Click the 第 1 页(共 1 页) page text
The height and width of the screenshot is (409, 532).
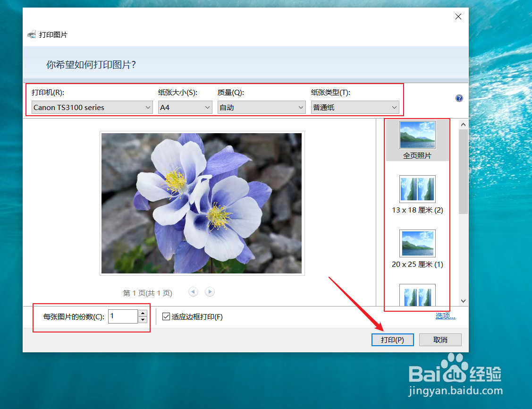(x=148, y=293)
